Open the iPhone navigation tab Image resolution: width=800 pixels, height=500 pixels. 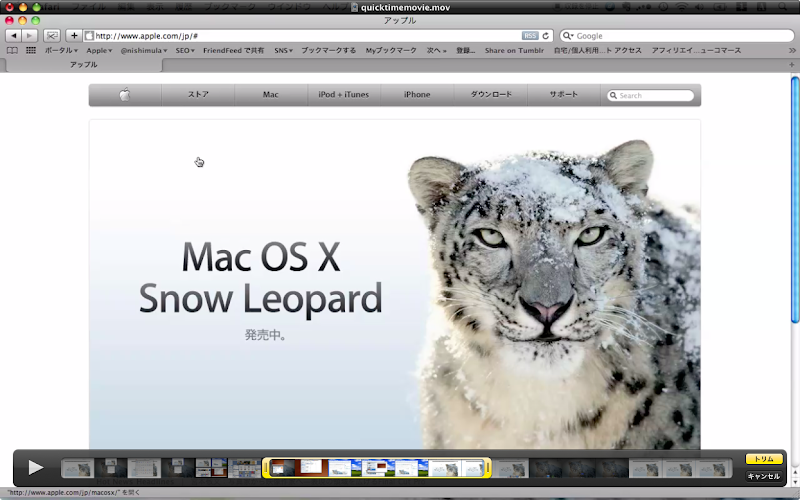click(x=417, y=94)
